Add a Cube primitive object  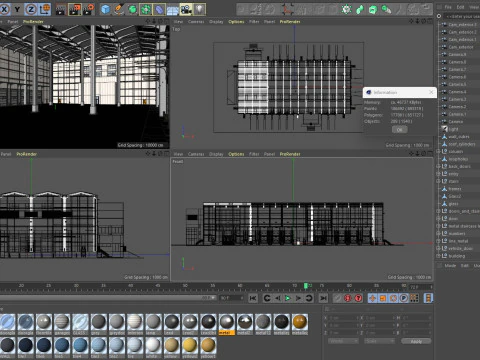pyautogui.click(x=106, y=9)
